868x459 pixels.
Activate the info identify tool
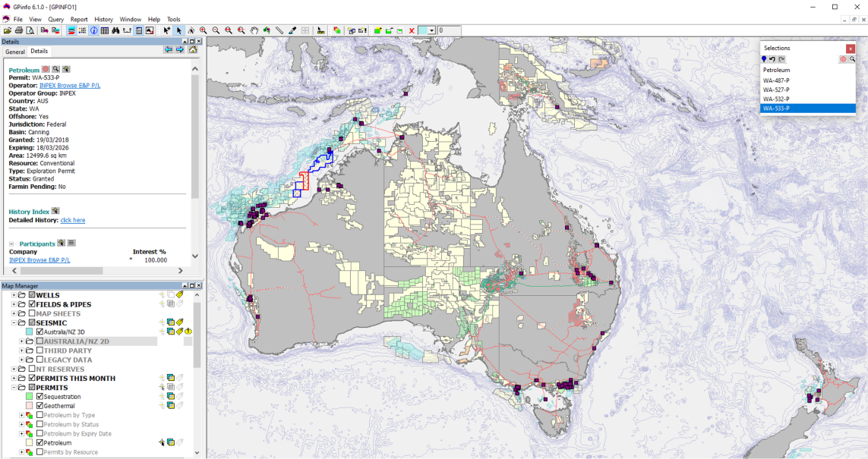(x=93, y=30)
